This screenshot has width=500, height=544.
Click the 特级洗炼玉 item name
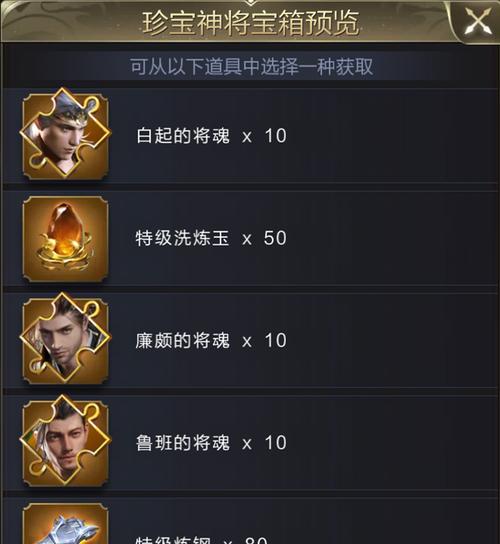183,238
